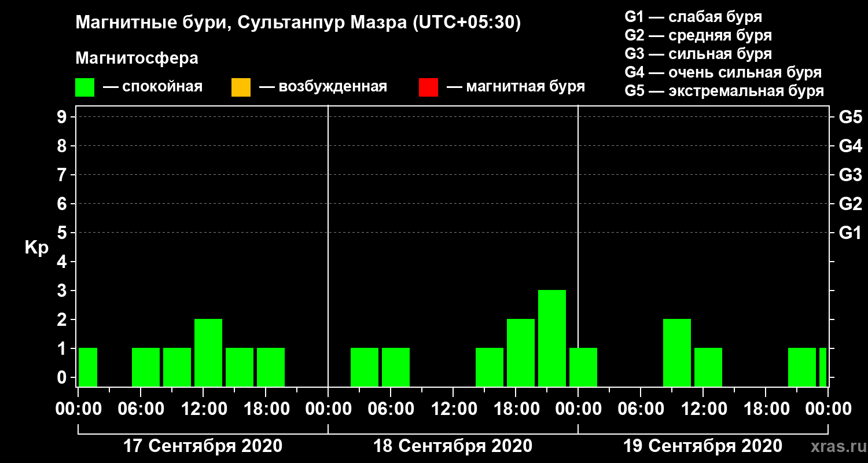Screen dimensions: 868x463
Task: Click the orange 'возбужденная' legend swatch
Action: point(241,87)
